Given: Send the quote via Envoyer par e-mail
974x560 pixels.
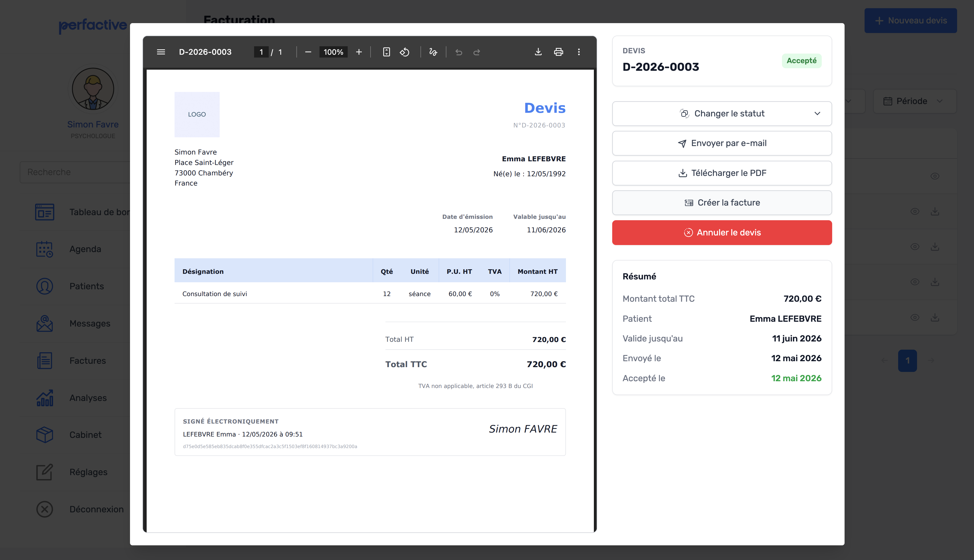Looking at the screenshot, I should tap(722, 143).
